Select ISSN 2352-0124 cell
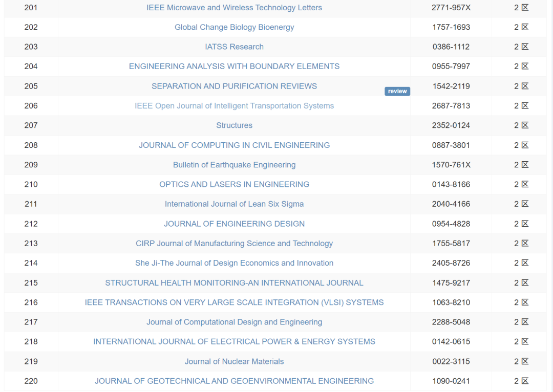The height and width of the screenshot is (392, 553). coord(451,125)
